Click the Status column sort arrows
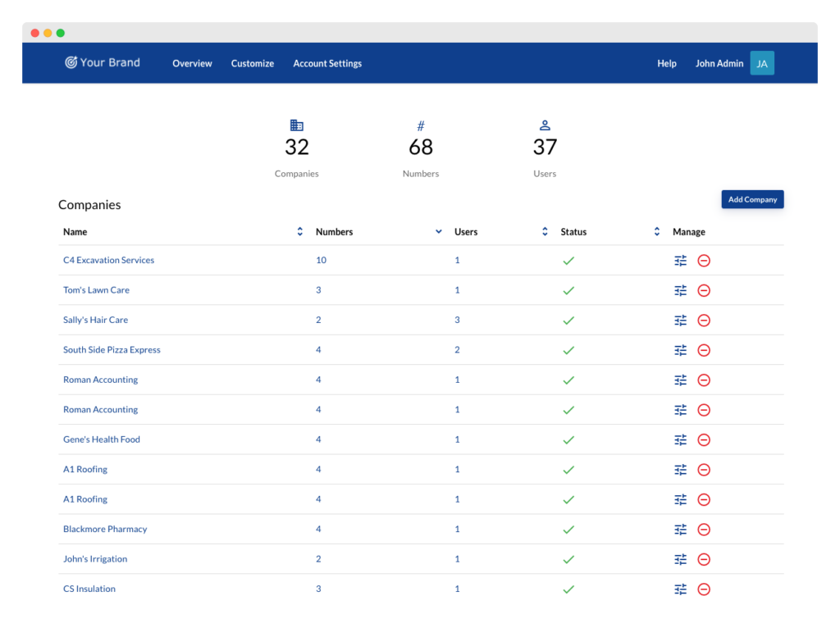840x637 pixels. point(655,231)
